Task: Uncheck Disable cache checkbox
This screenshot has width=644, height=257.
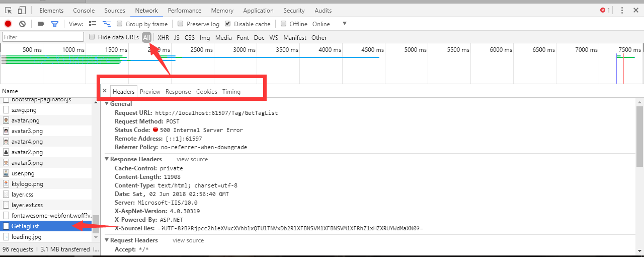Action: [x=228, y=24]
